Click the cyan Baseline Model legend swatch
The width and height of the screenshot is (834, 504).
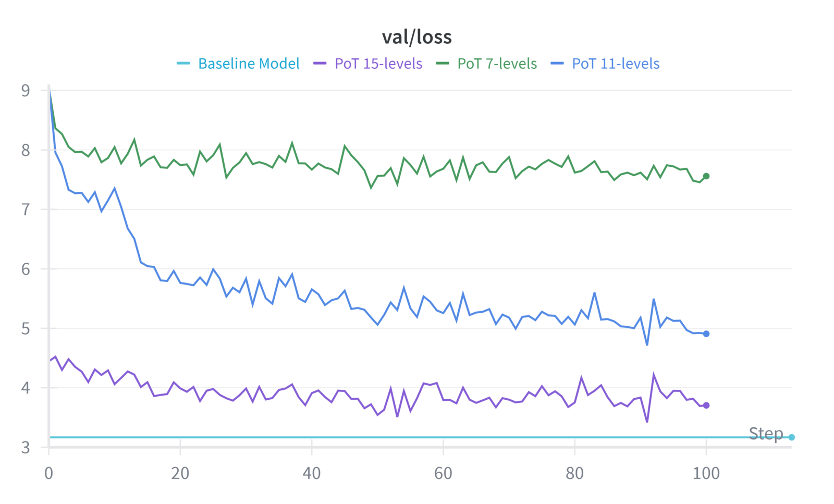pos(183,64)
